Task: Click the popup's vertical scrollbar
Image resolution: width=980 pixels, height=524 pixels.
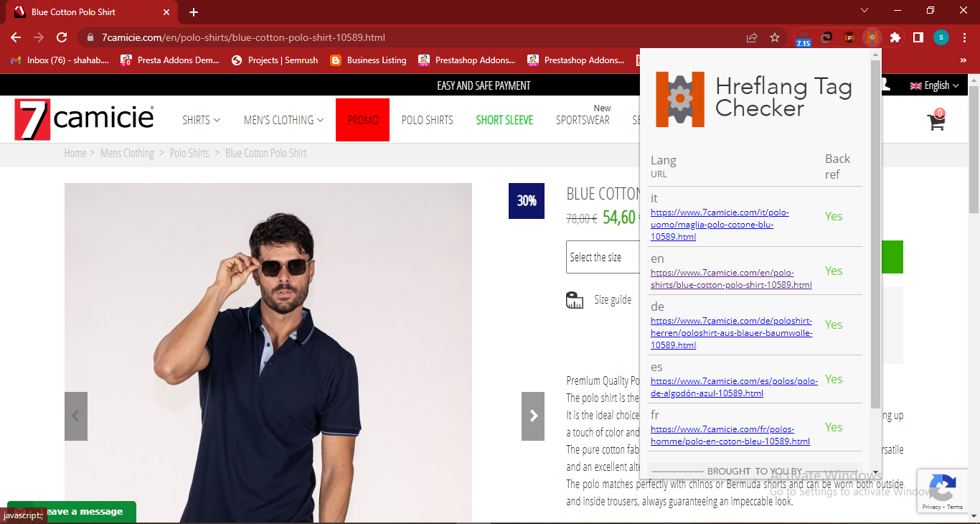Action: 875,234
